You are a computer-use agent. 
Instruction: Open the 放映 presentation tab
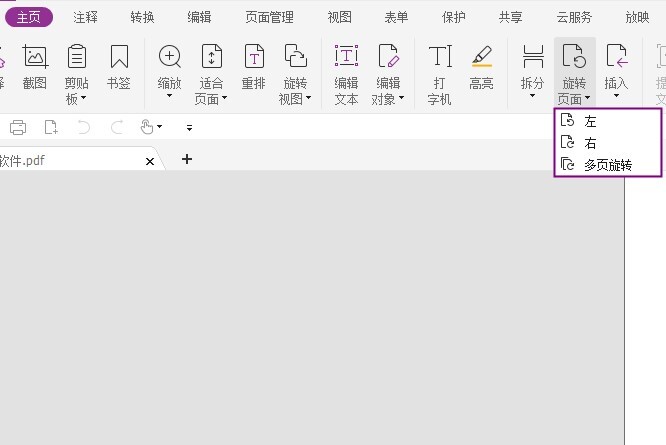click(x=637, y=17)
